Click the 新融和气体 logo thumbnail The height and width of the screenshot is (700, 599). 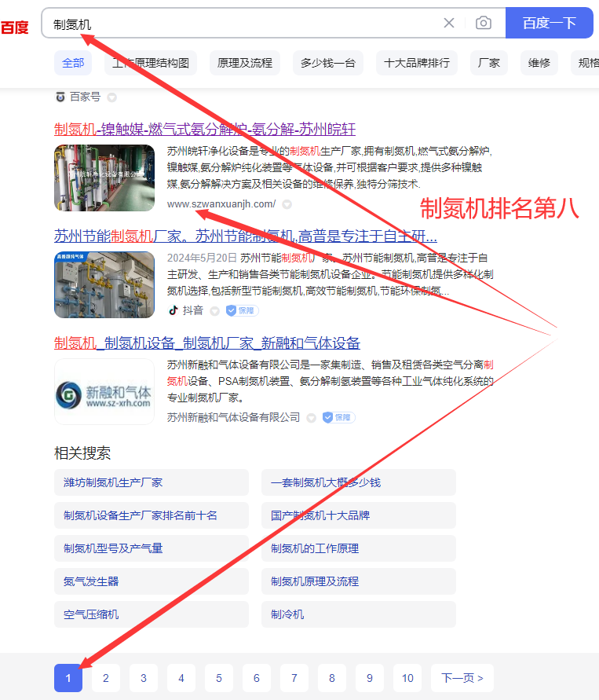point(104,392)
